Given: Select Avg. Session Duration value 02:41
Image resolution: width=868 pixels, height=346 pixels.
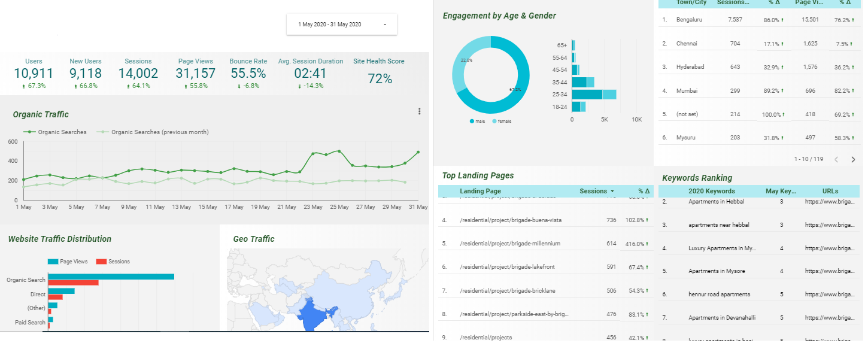Looking at the screenshot, I should tap(311, 74).
